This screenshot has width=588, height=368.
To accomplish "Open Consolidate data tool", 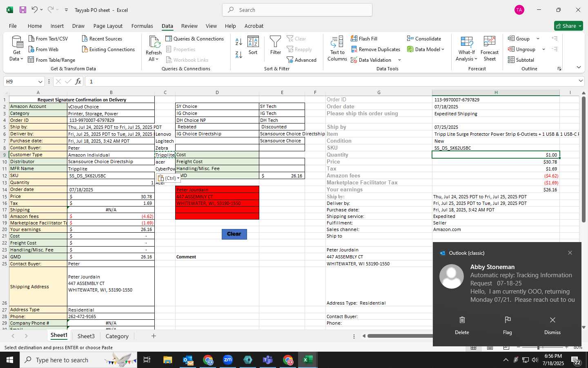I will coord(424,38).
